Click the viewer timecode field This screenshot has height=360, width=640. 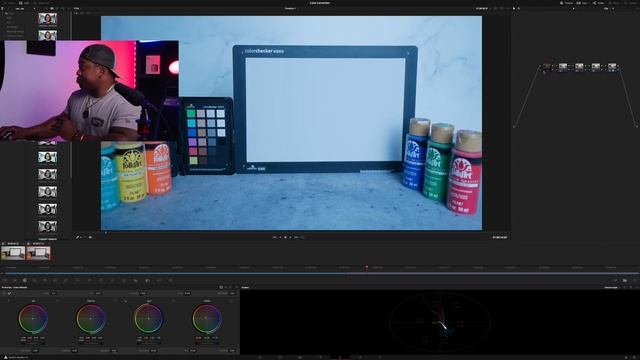click(500, 237)
